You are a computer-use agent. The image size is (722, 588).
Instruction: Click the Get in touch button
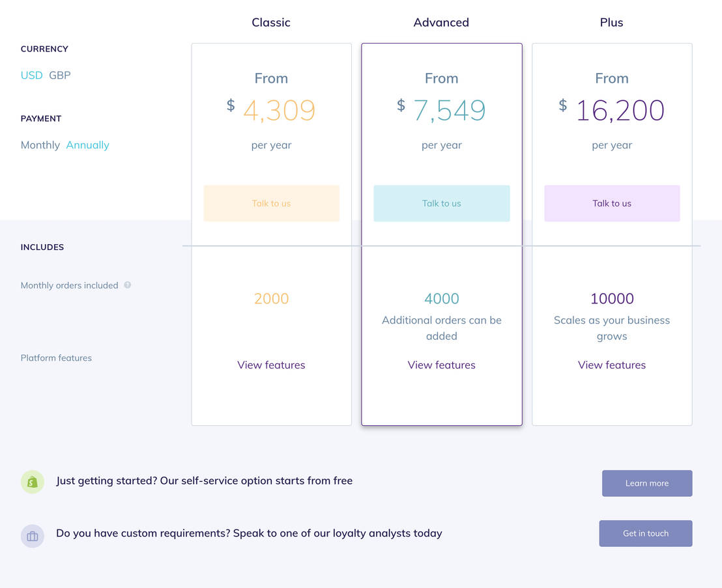[x=645, y=533]
